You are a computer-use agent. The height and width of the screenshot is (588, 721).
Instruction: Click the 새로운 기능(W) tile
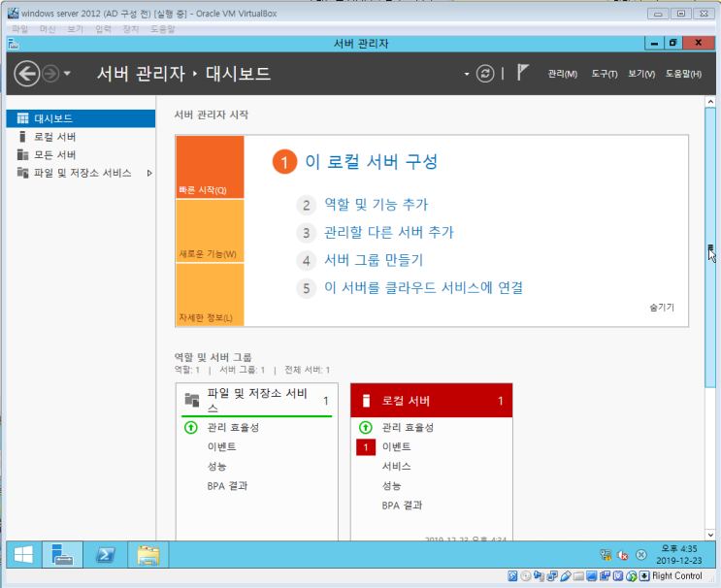(210, 231)
